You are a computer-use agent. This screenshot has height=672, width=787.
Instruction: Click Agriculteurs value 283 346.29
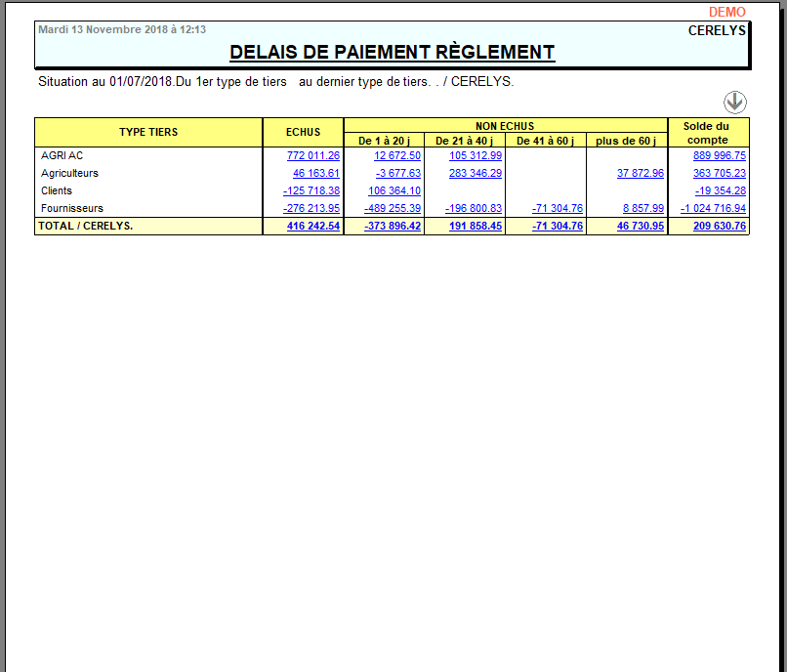(475, 174)
